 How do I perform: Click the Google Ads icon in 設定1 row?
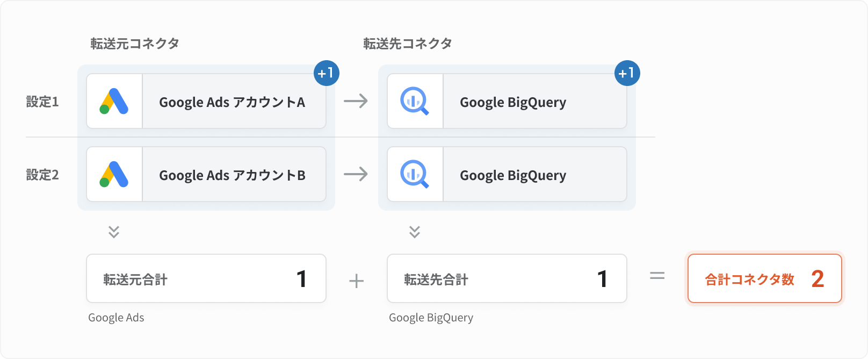114,101
